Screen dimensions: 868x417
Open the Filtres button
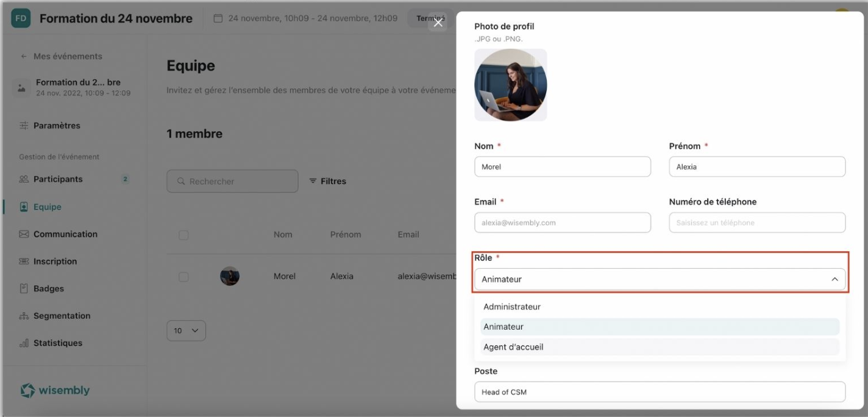click(x=327, y=181)
